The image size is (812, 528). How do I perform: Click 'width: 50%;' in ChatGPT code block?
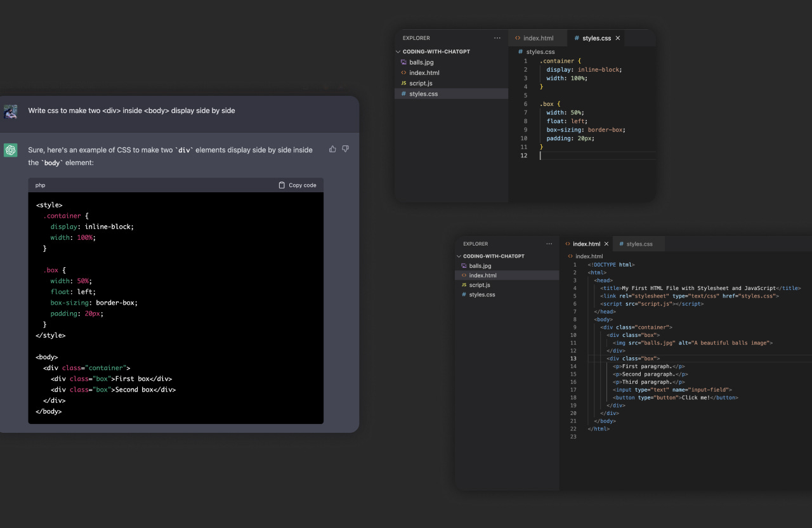click(x=72, y=281)
